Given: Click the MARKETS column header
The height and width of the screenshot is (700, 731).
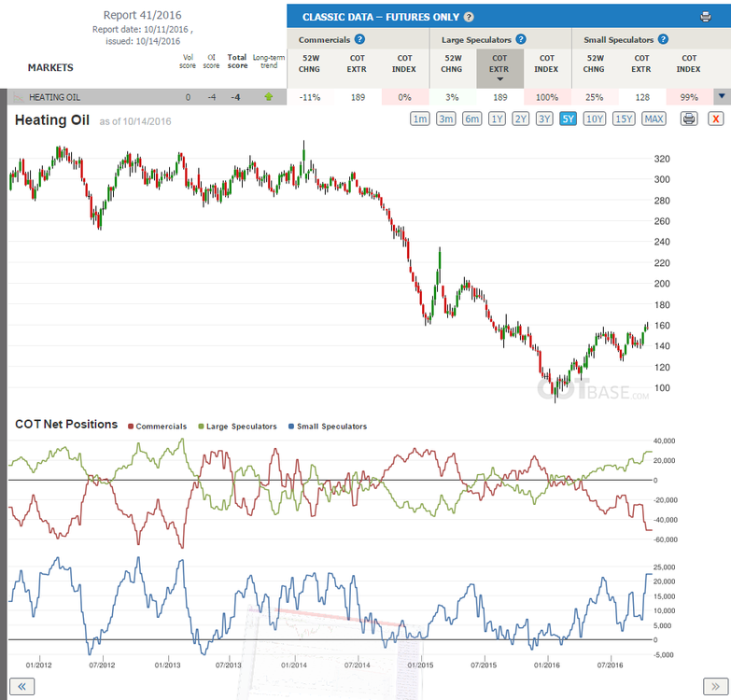Looking at the screenshot, I should pos(50,67).
